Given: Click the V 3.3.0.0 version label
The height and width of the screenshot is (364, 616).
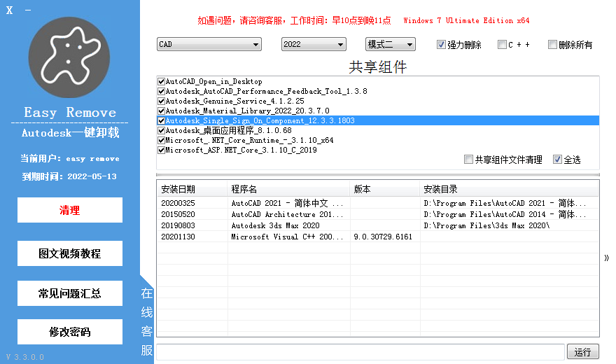Looking at the screenshot, I should tap(25, 357).
